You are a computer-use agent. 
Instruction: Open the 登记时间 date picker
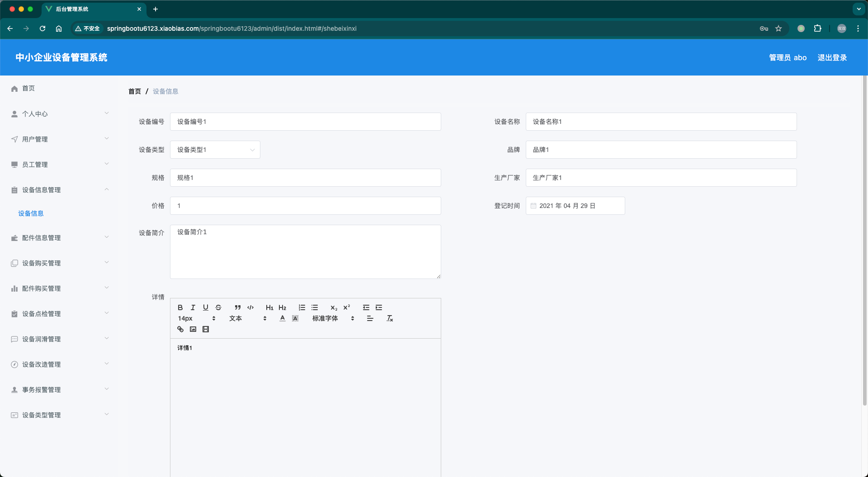(575, 206)
